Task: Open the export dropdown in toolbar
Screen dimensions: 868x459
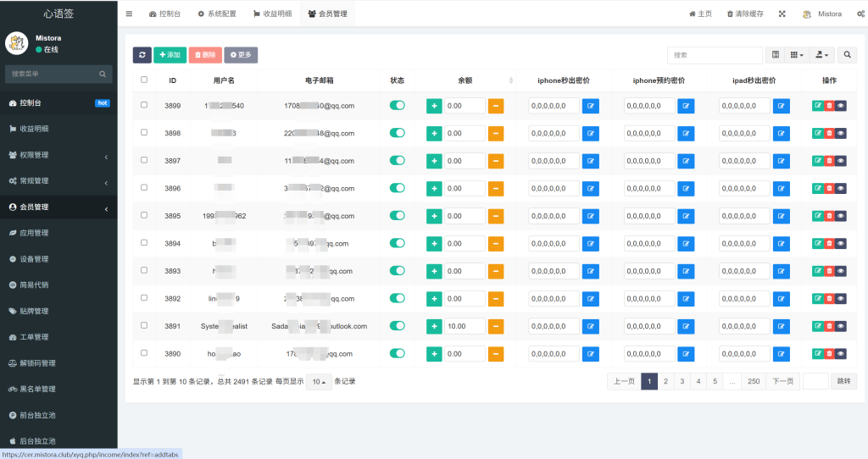Action: click(x=822, y=55)
